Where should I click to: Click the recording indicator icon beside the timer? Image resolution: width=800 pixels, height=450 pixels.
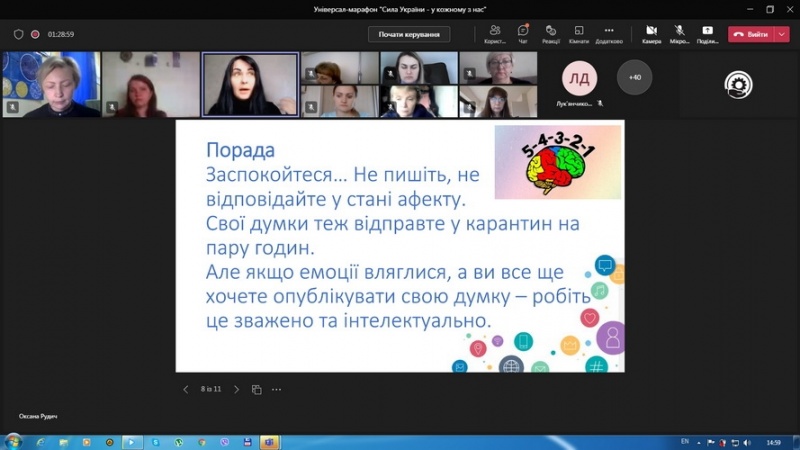click(35, 34)
